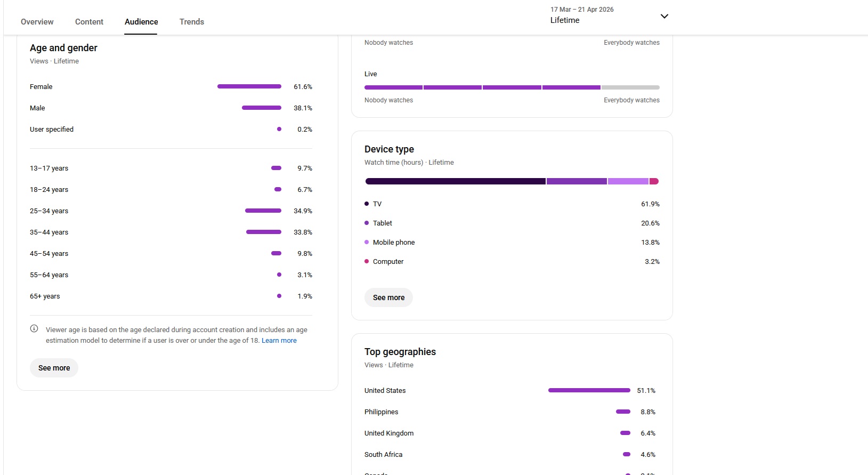Click the Computer legend dot
The width and height of the screenshot is (868, 475).
[x=367, y=261]
